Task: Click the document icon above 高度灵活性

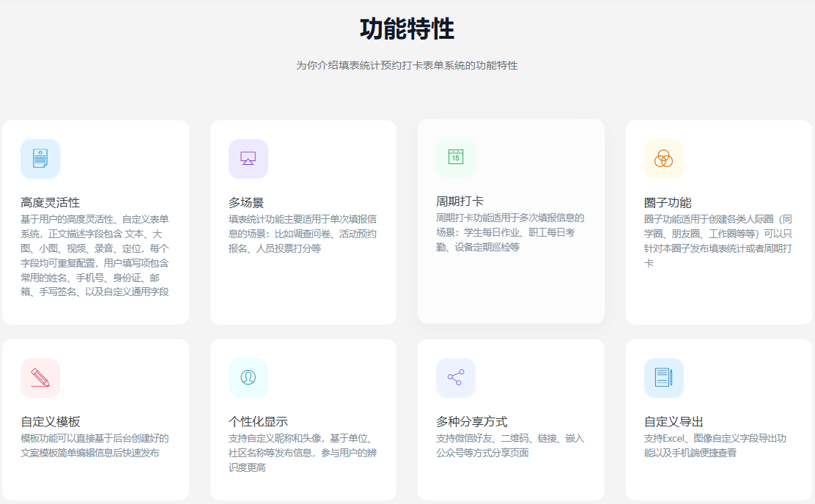Action: click(x=40, y=159)
